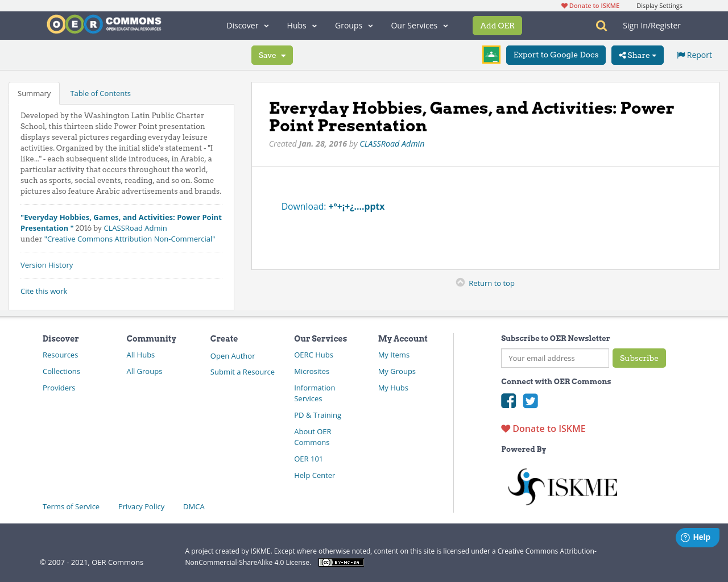Open All Groups link
This screenshot has width=728, height=582.
[144, 371]
